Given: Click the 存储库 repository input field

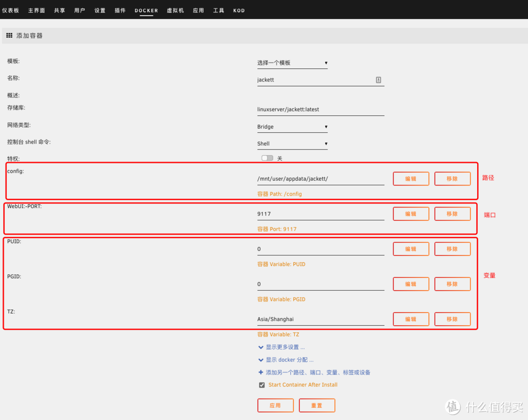Looking at the screenshot, I should (320, 109).
